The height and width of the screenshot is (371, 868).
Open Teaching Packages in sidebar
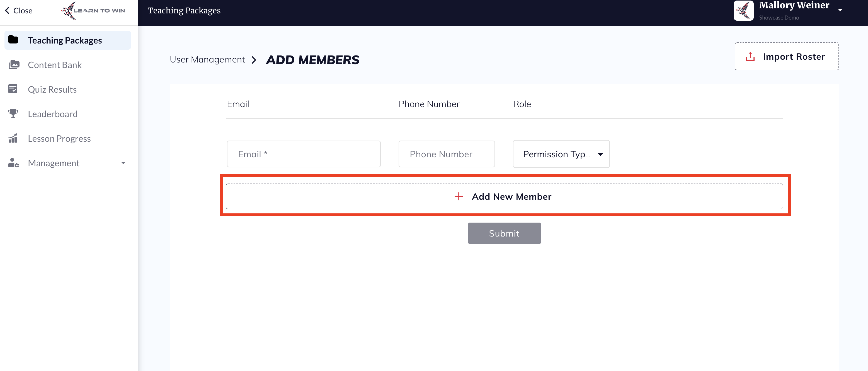pyautogui.click(x=68, y=40)
